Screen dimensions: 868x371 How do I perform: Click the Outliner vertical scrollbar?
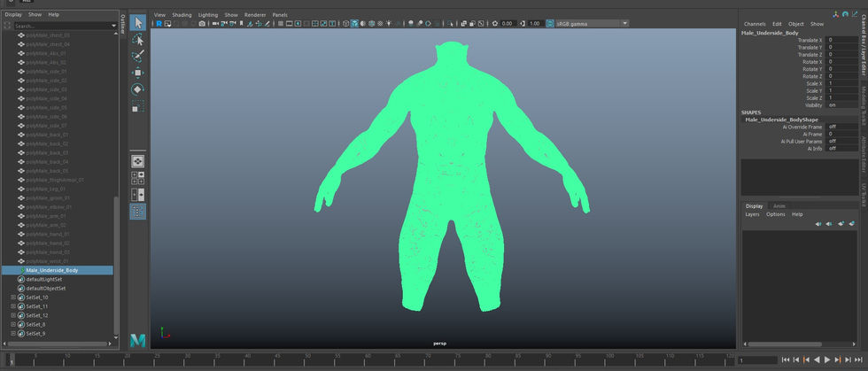pos(116,266)
